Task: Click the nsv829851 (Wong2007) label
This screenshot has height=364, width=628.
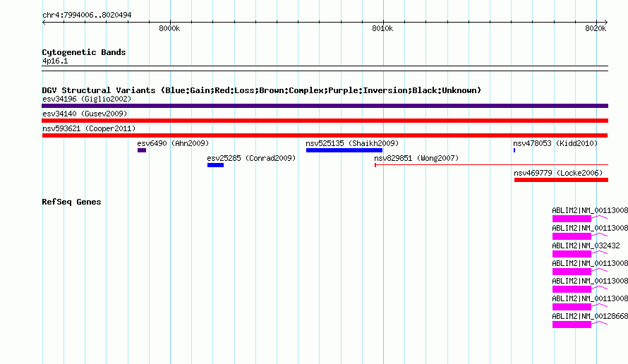Action: coord(416,158)
